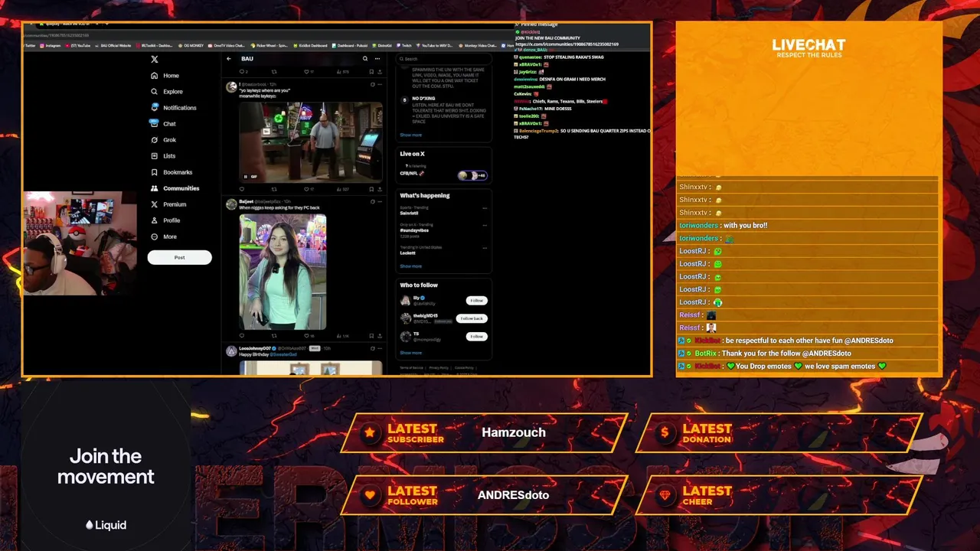
Task: Repost the layleyz GIF post
Action: tap(274, 189)
